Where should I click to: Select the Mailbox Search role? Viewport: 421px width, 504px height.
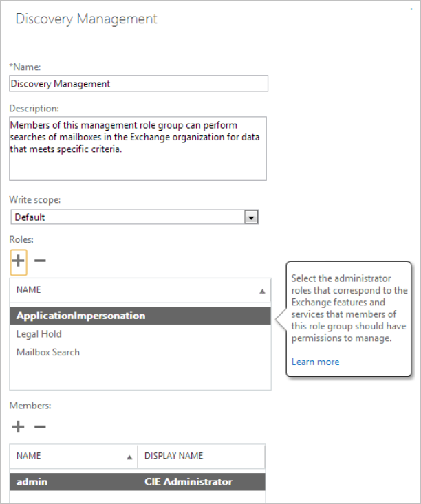point(48,352)
